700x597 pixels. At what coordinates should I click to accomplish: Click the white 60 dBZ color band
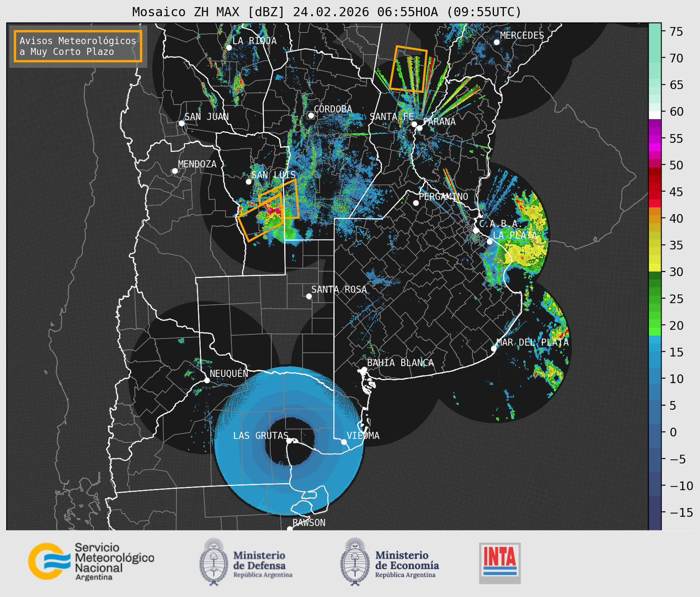[654, 115]
